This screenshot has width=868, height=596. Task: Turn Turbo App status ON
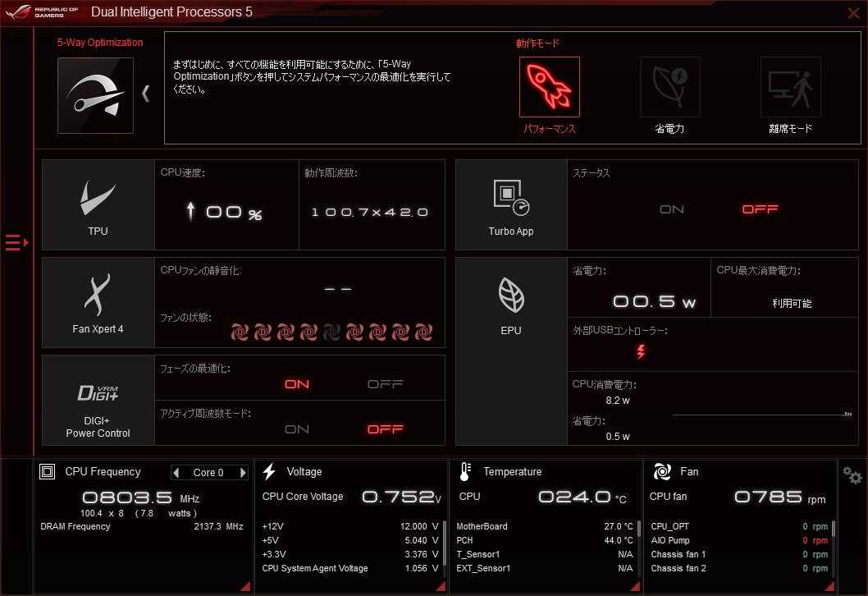pos(671,209)
